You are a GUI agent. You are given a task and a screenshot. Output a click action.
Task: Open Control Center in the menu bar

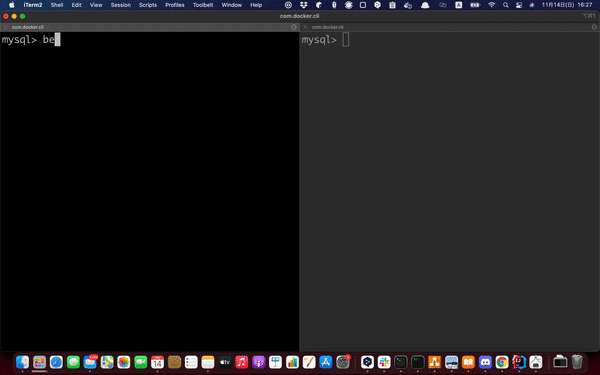coord(519,5)
